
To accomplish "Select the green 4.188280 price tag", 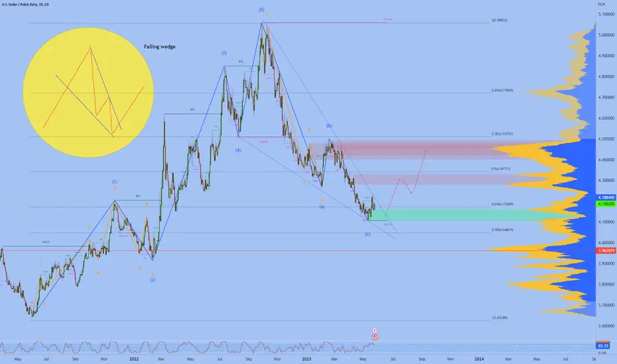I will [x=606, y=204].
